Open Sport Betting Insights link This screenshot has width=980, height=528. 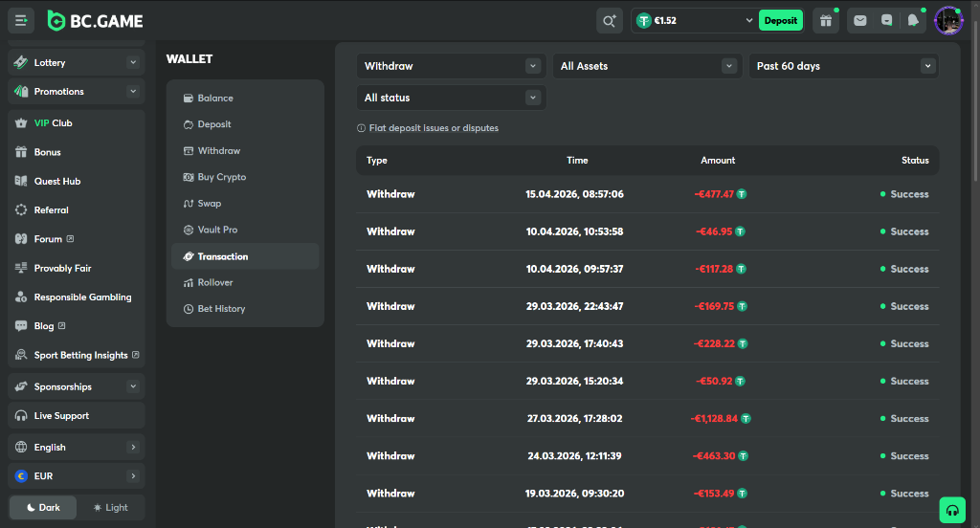tap(77, 355)
